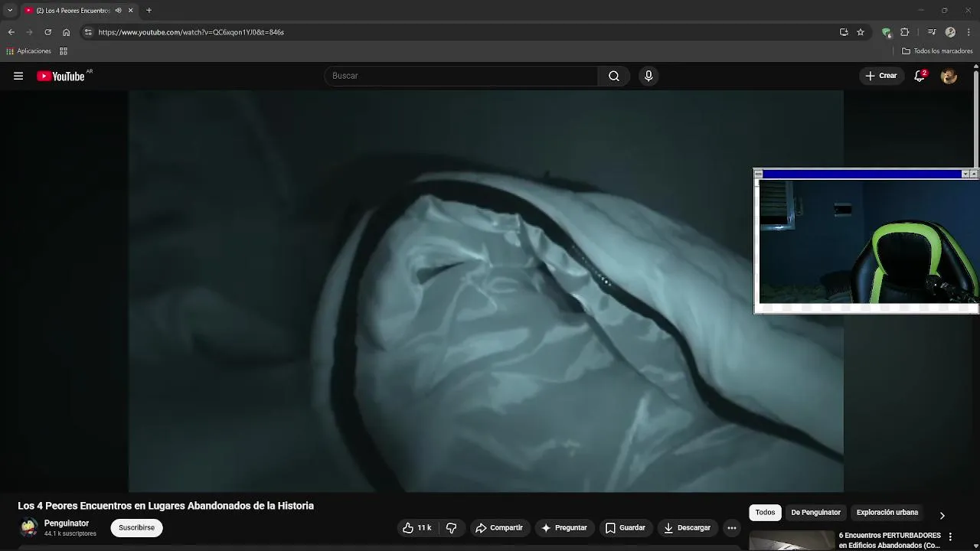
Task: Open Aplicaciones bookmark shortcut
Action: (x=29, y=51)
